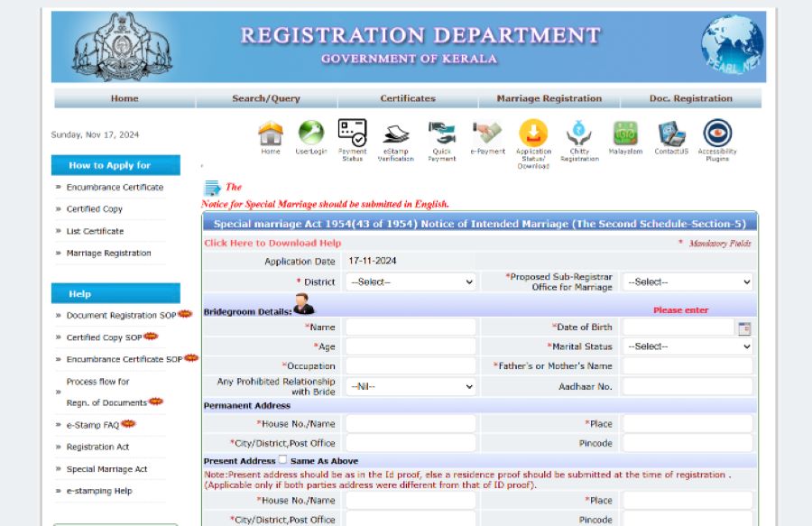Open the Search/Query menu

pyautogui.click(x=266, y=98)
